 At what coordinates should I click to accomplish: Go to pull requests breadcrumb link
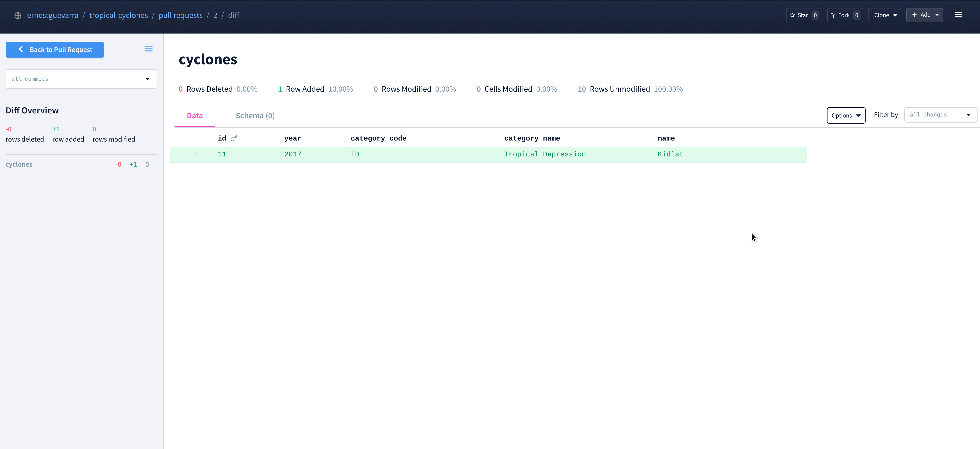point(180,15)
